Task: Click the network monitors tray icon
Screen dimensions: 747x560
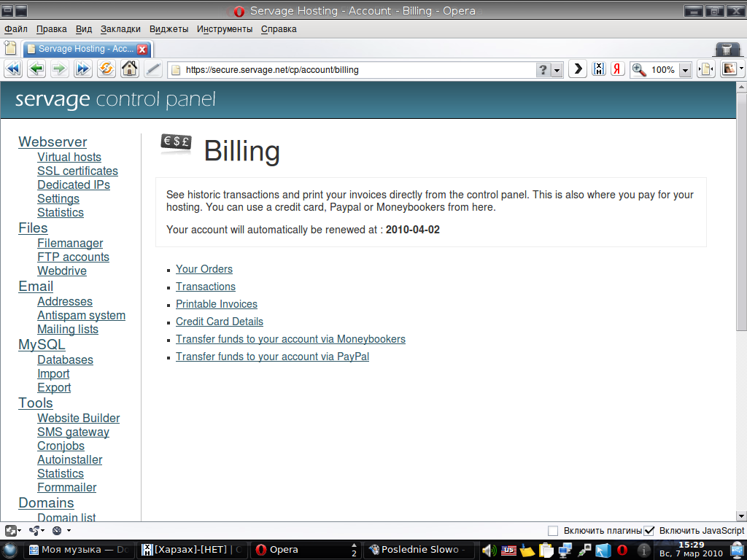Action: click(565, 551)
